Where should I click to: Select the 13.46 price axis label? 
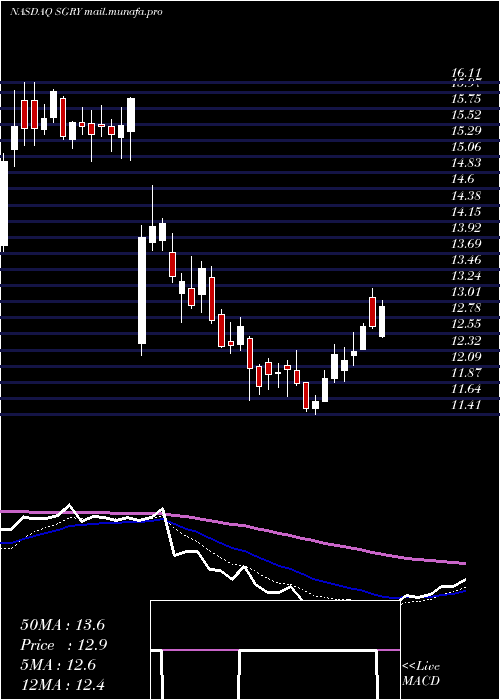(467, 260)
